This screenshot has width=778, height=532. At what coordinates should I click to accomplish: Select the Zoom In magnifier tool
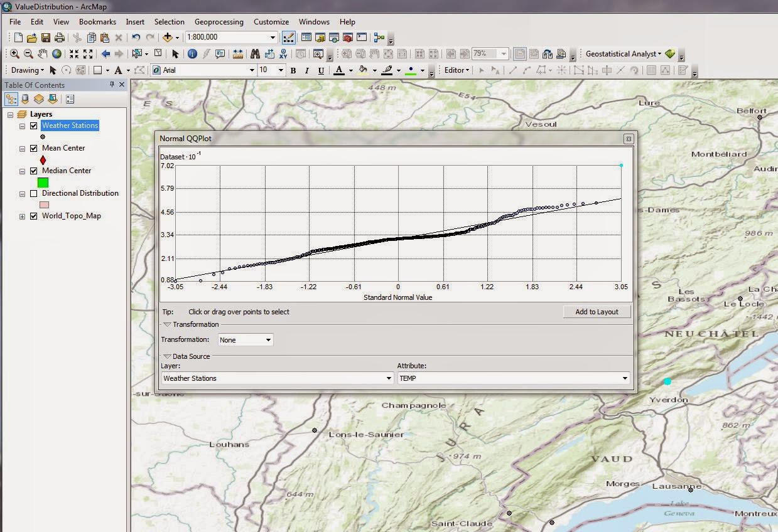[14, 54]
